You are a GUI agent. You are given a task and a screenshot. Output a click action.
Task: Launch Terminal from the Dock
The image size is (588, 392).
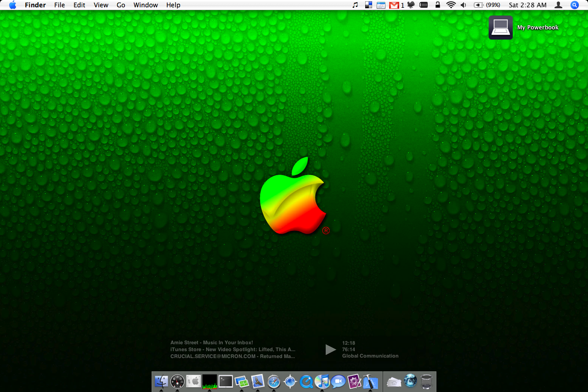pyautogui.click(x=226, y=381)
